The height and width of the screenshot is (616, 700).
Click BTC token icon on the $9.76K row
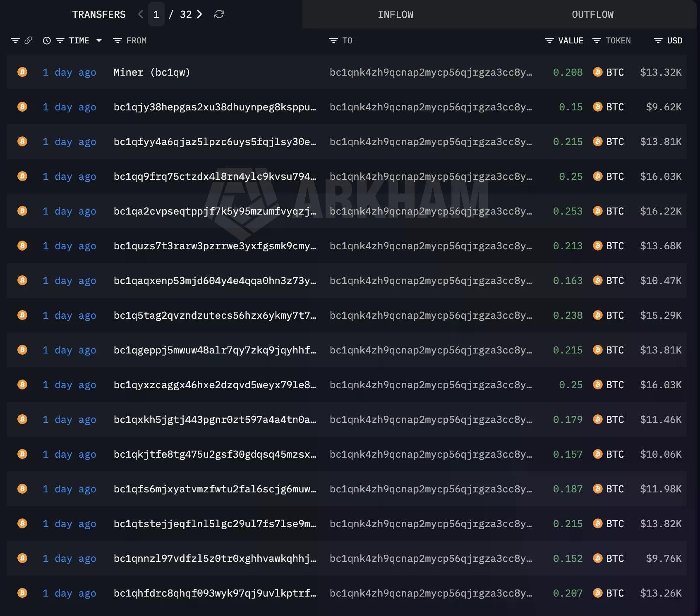597,558
